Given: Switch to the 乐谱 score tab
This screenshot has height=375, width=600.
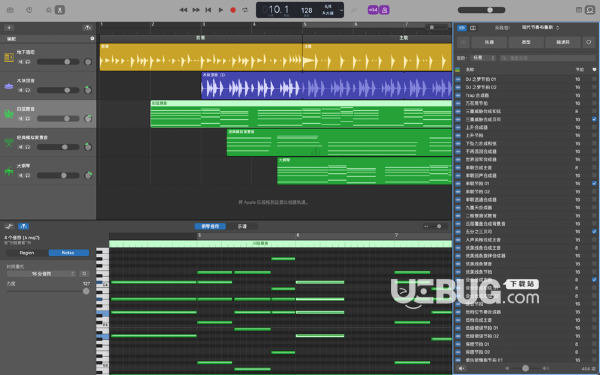Looking at the screenshot, I should click(242, 227).
